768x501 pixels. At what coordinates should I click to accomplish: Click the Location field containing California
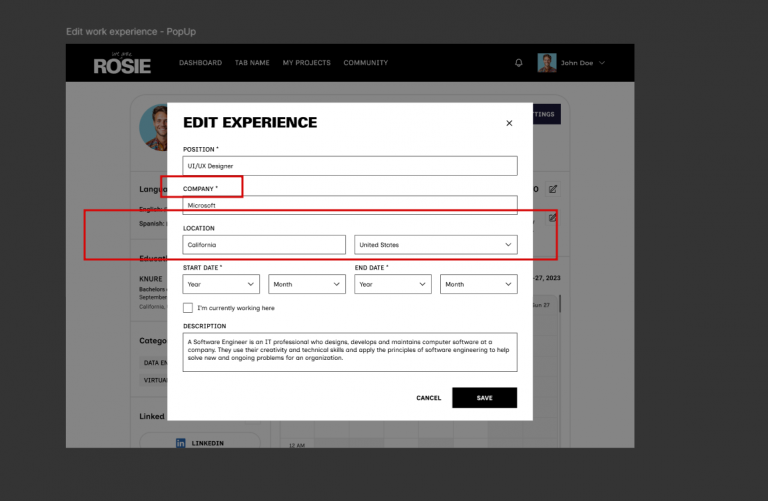pos(264,245)
